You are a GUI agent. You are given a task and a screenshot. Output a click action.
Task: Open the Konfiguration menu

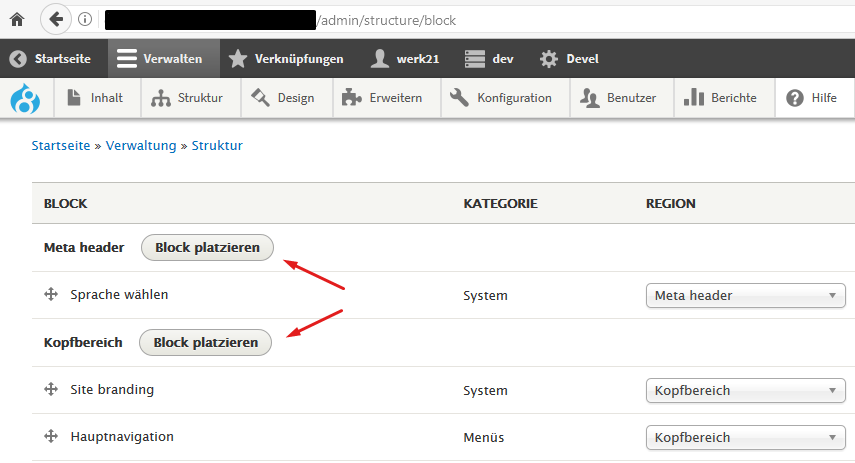[x=501, y=98]
